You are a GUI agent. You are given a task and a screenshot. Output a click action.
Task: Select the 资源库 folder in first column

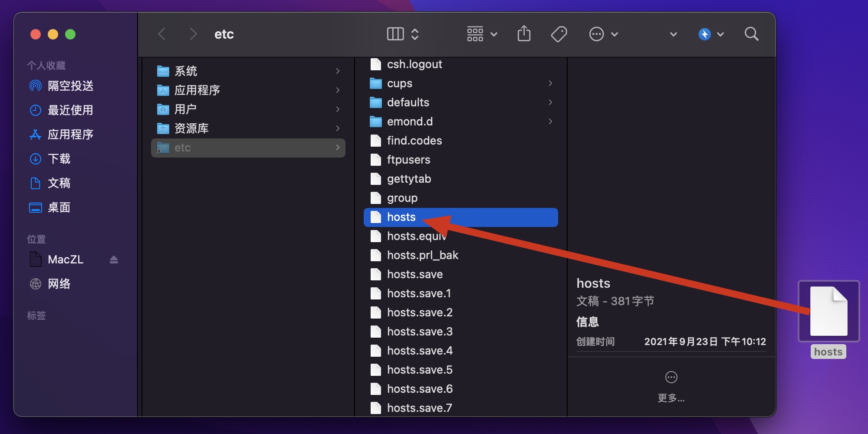coord(191,128)
